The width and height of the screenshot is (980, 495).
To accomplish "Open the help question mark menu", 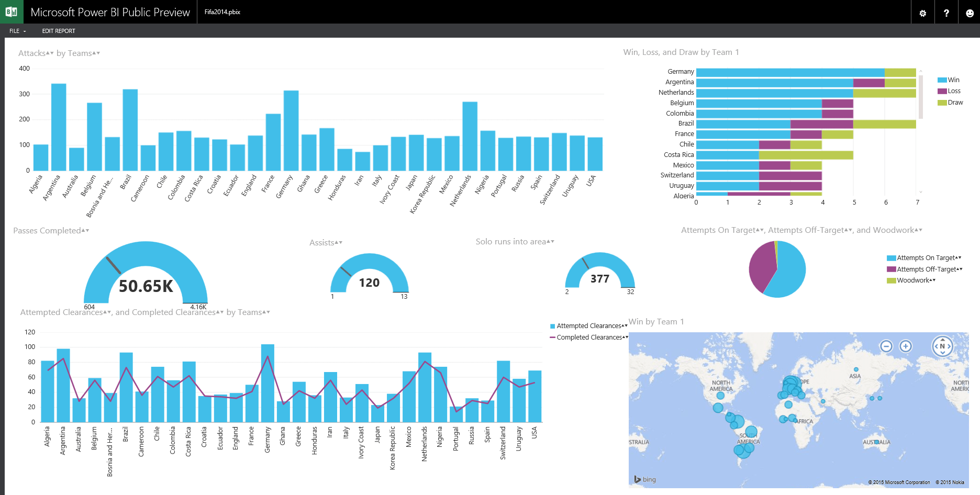I will (x=946, y=13).
